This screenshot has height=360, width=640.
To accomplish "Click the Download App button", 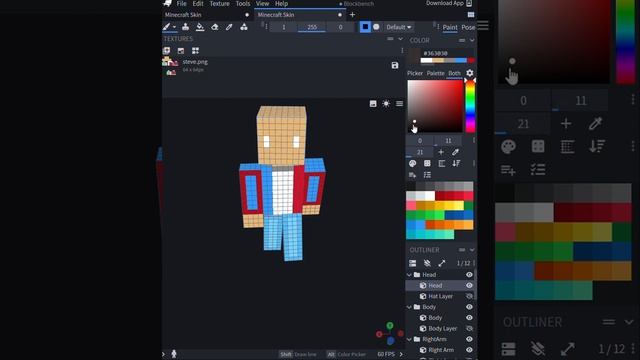I will point(449,3).
